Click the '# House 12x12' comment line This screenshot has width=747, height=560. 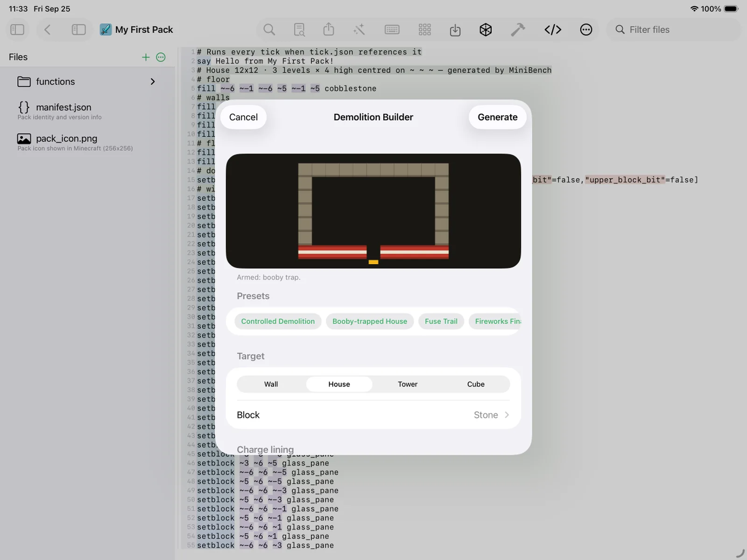tap(374, 70)
